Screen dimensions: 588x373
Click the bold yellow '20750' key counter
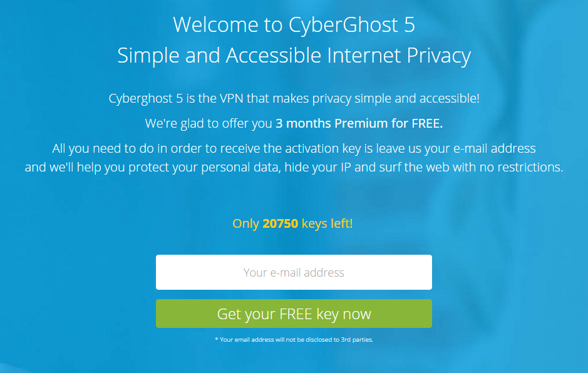280,223
